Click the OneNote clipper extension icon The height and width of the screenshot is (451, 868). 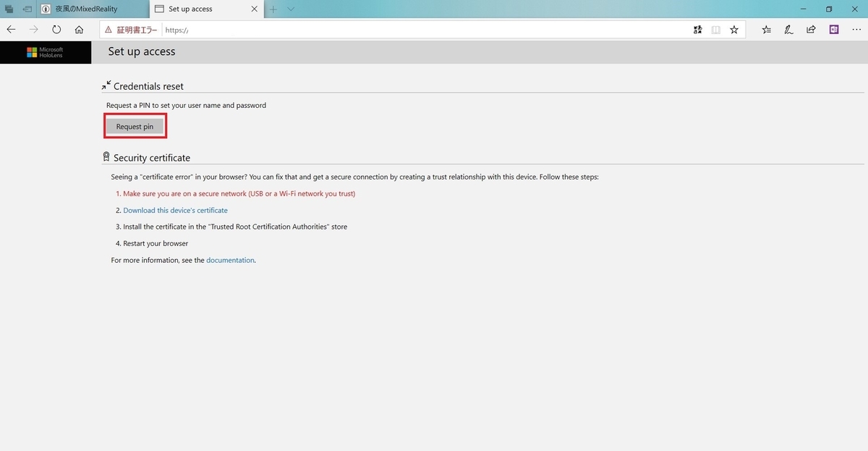coord(833,30)
